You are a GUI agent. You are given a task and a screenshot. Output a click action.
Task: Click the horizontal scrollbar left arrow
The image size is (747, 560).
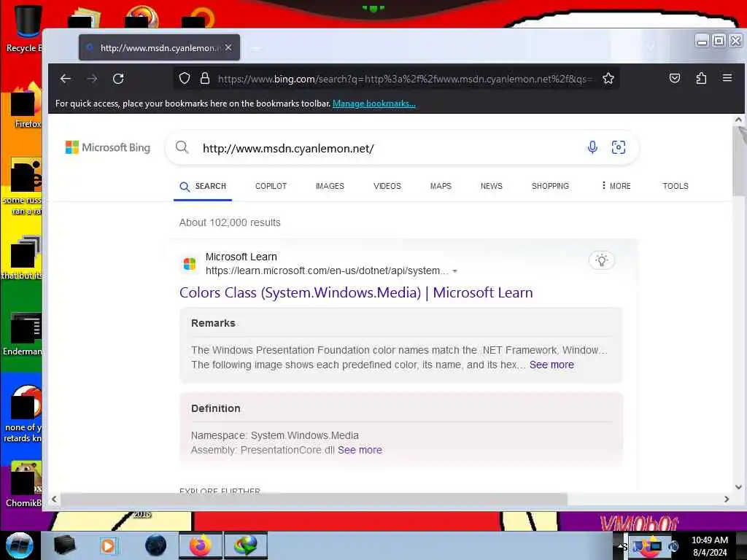point(54,499)
